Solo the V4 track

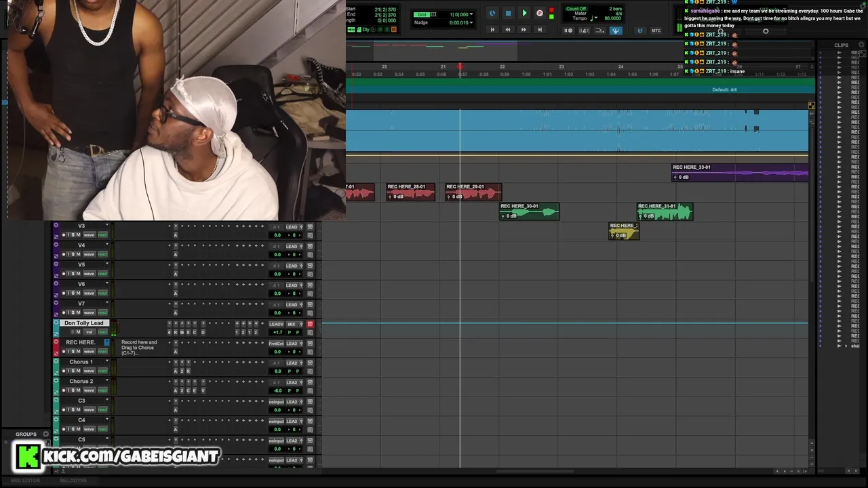(x=73, y=254)
